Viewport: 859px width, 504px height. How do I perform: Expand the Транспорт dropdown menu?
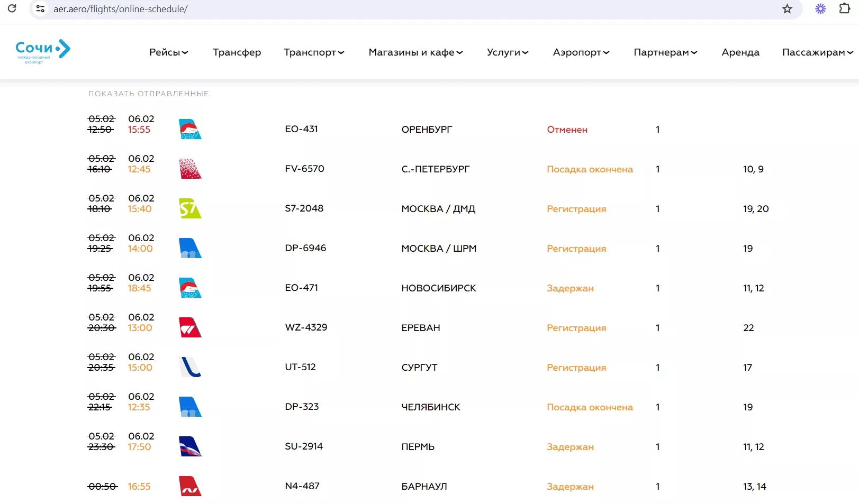pos(314,52)
